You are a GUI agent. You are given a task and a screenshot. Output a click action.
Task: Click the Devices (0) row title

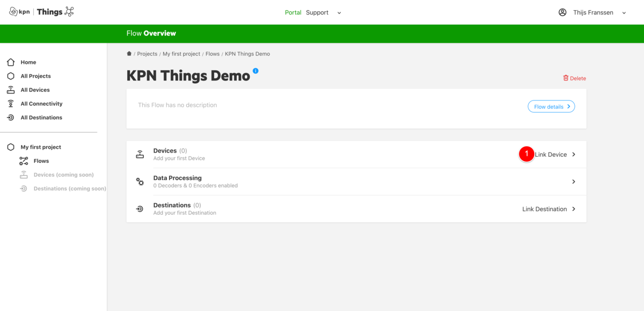click(x=170, y=151)
